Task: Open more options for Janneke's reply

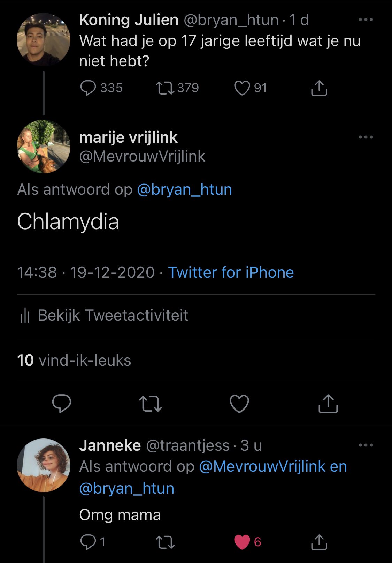Action: [366, 445]
